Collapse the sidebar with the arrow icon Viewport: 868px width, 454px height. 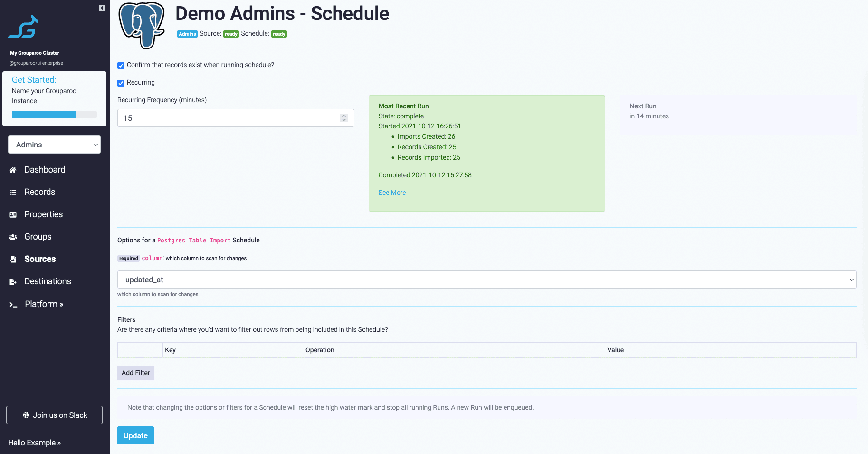(102, 8)
